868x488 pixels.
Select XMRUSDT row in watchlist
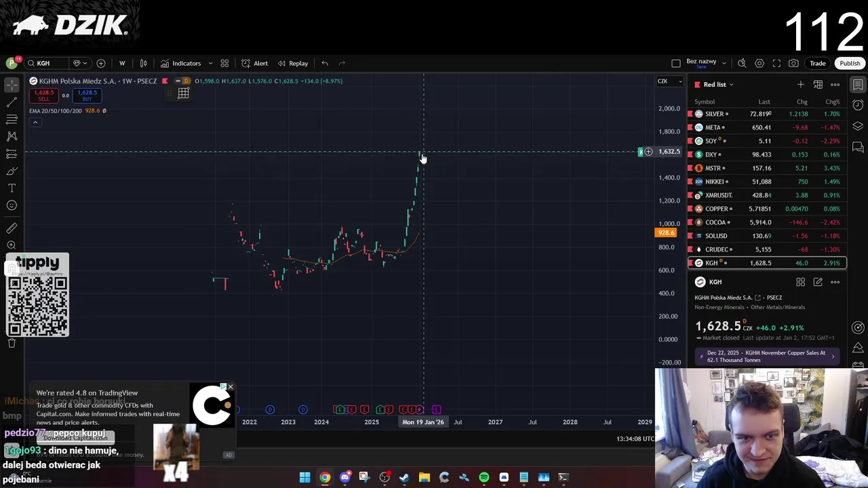click(x=767, y=195)
